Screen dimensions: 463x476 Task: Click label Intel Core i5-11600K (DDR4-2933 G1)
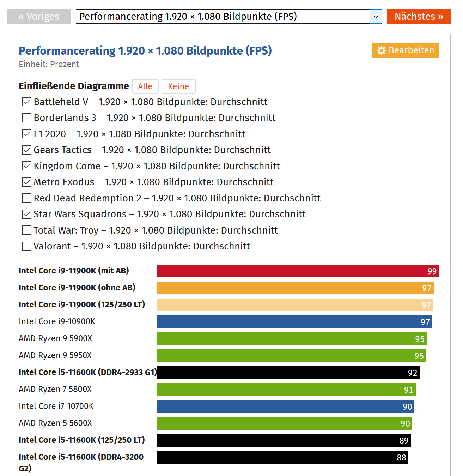[x=88, y=372]
